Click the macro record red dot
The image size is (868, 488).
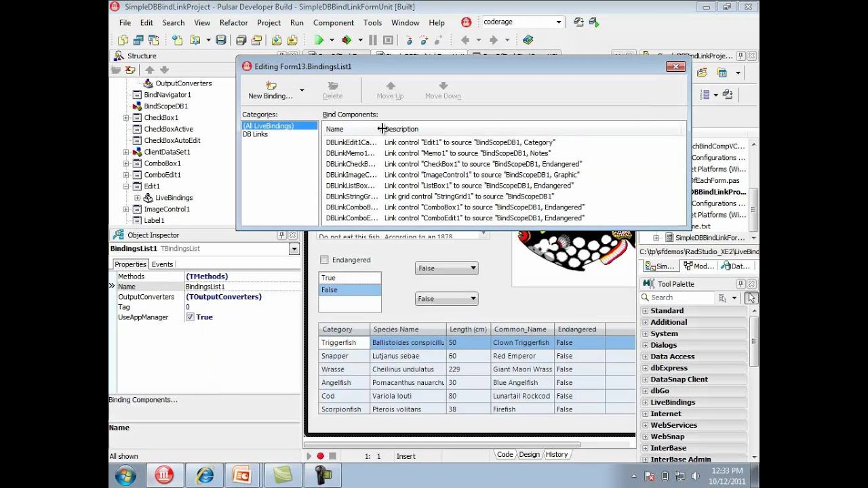321,456
